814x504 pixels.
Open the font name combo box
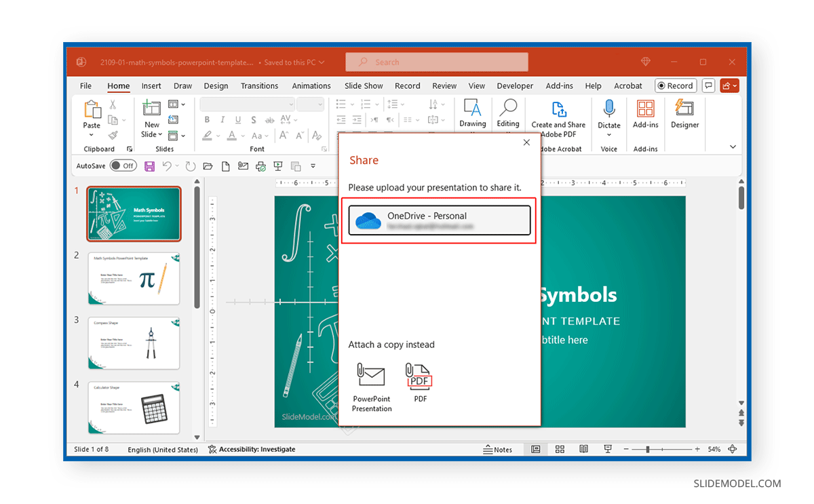coord(247,104)
